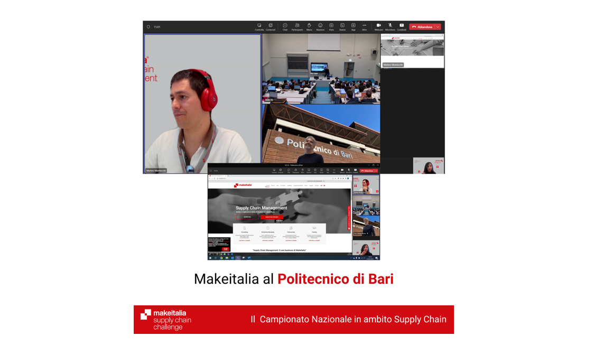Click the Home nav item on website
Viewport: 603px width, 364px height.
tap(268, 185)
